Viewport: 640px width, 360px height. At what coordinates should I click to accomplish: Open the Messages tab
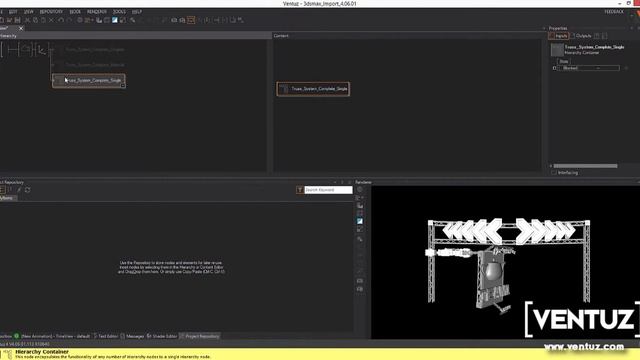(x=132, y=336)
